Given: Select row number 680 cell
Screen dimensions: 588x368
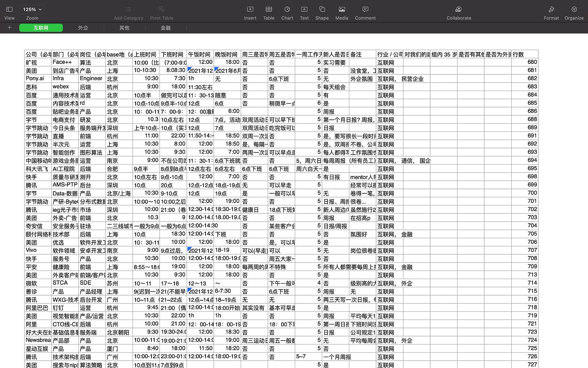Looking at the screenshot, I should tap(525, 62).
